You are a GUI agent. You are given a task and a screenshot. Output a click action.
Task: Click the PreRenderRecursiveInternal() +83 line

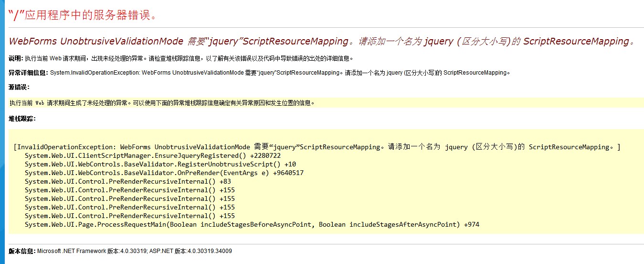coord(128,182)
